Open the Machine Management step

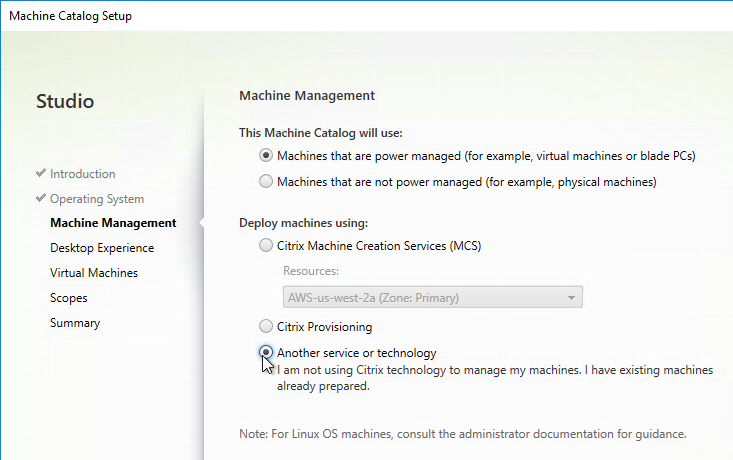[113, 223]
